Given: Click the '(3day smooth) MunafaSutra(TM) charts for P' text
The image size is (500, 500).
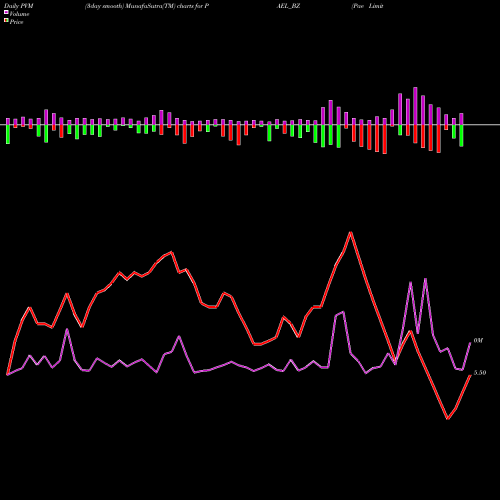Looking at the screenshot, I should coord(147,6).
